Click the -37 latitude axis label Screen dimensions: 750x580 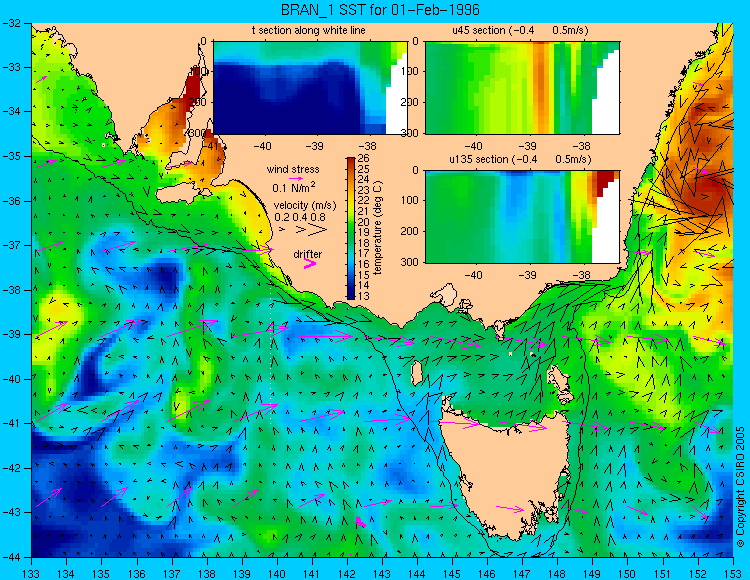click(12, 245)
